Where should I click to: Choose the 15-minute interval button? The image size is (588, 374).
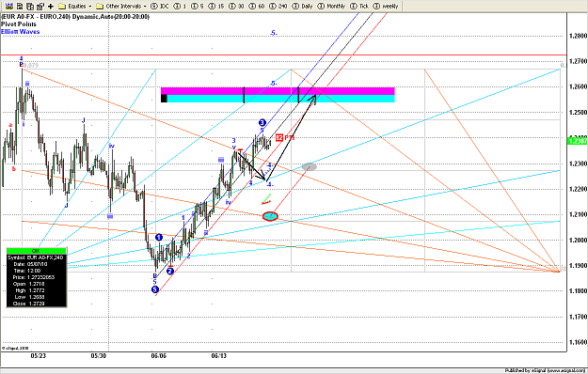[216, 6]
